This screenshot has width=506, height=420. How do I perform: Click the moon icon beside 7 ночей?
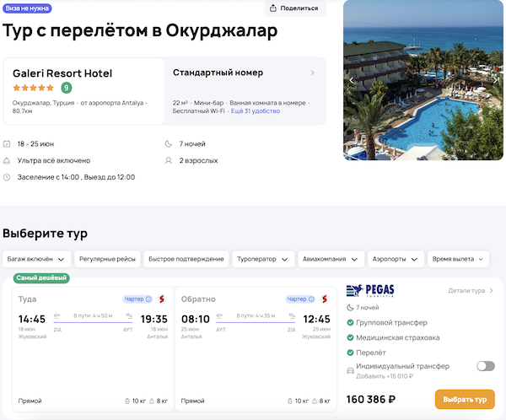(169, 143)
